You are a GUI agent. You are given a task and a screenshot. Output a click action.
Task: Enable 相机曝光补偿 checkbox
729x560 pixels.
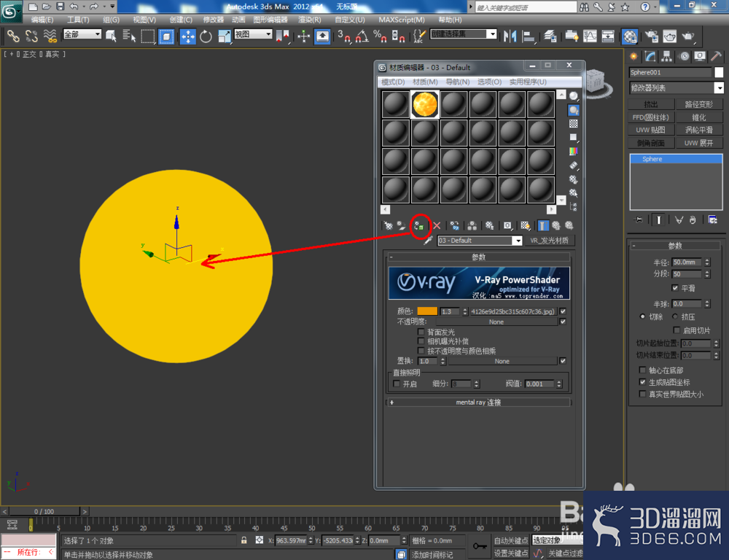click(x=421, y=341)
